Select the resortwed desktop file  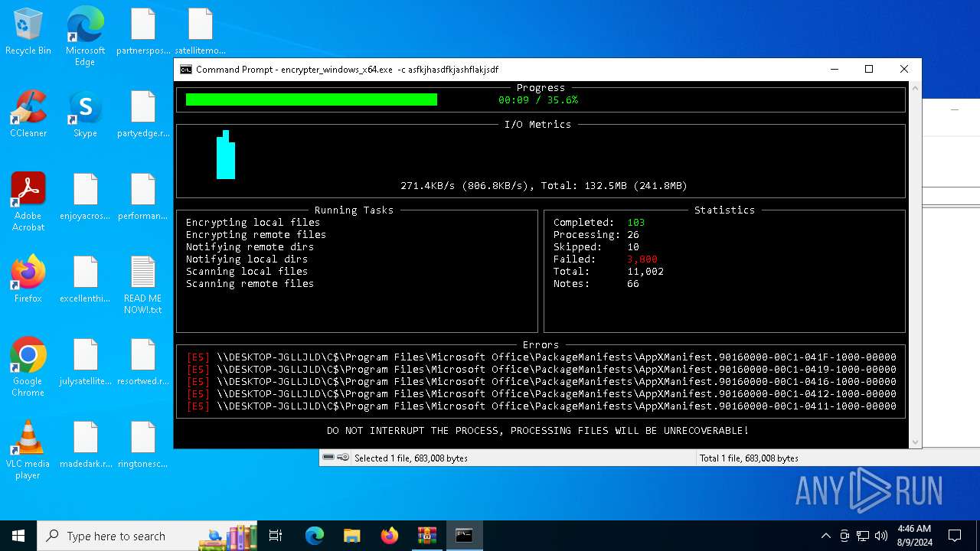(143, 363)
